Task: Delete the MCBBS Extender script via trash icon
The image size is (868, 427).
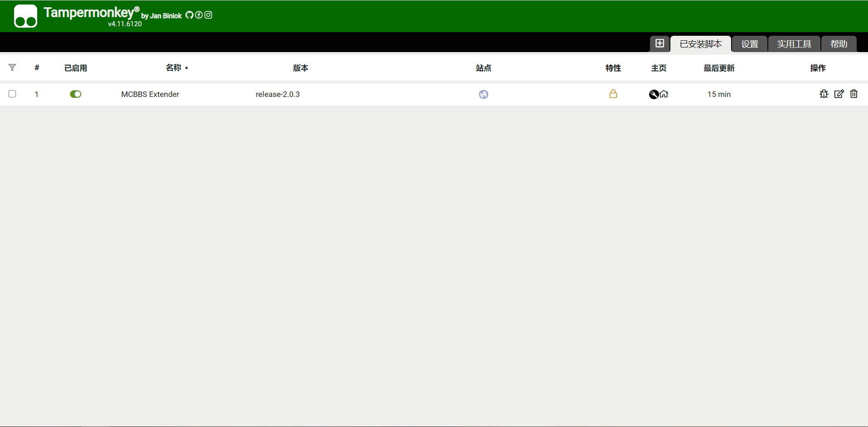Action: 854,94
